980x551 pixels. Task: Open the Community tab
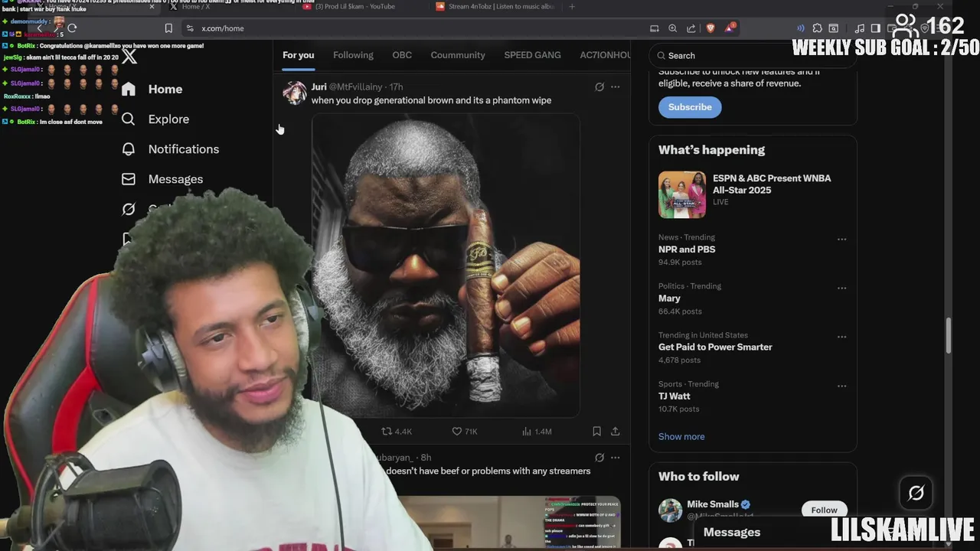pyautogui.click(x=458, y=55)
